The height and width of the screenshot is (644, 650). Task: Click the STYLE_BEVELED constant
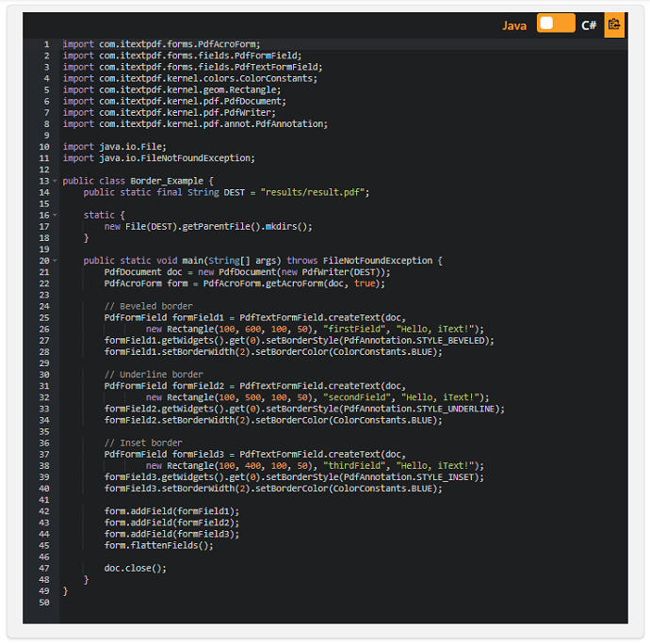[450, 341]
